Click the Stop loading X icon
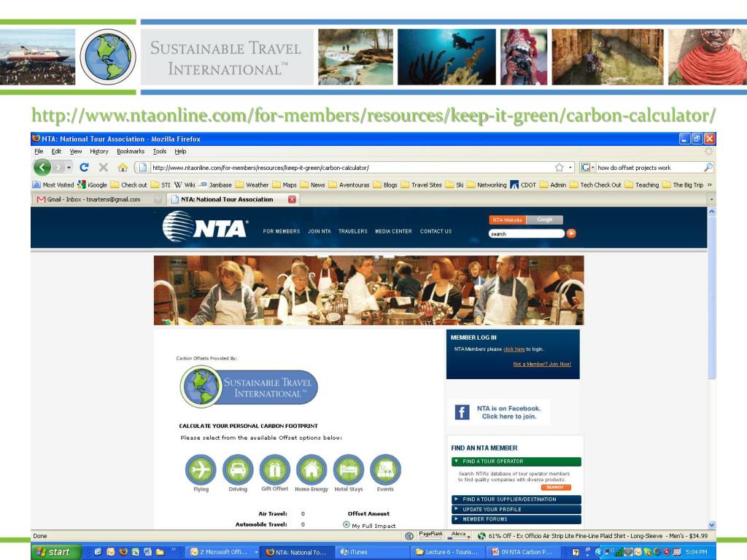 pos(104,167)
